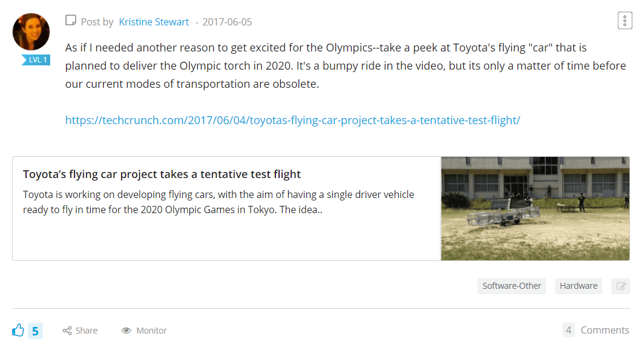Open the Comments section label
Viewport: 644px width, 353px height.
(605, 330)
